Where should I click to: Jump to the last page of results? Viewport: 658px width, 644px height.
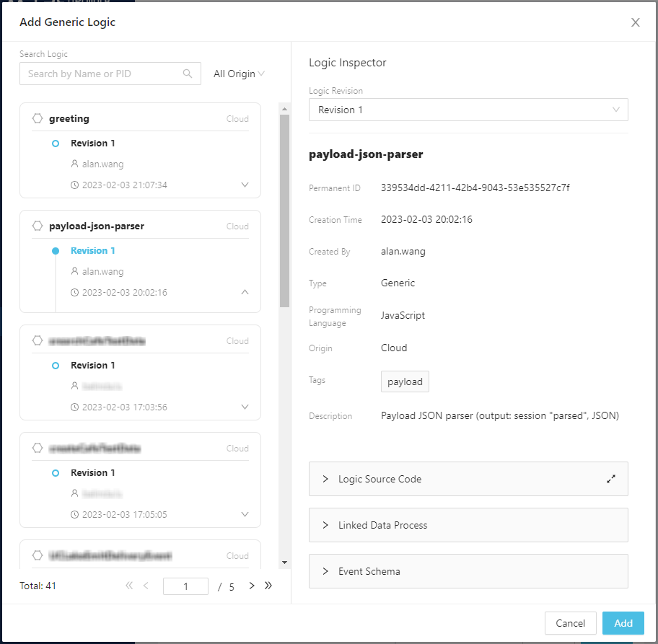(268, 586)
